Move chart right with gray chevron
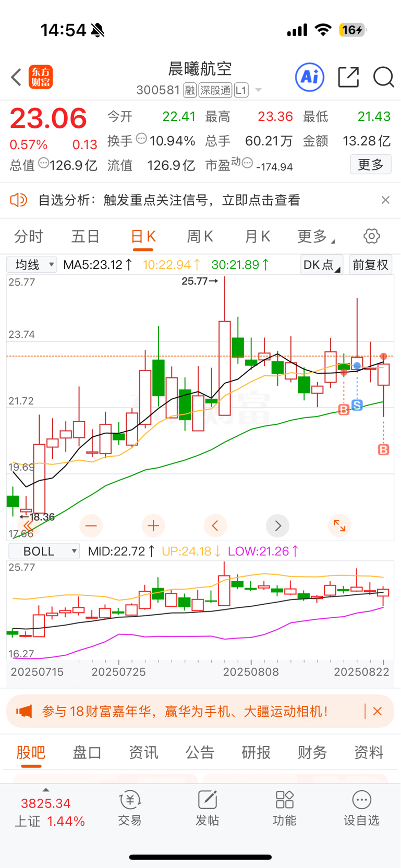The height and width of the screenshot is (868, 401). 277,526
